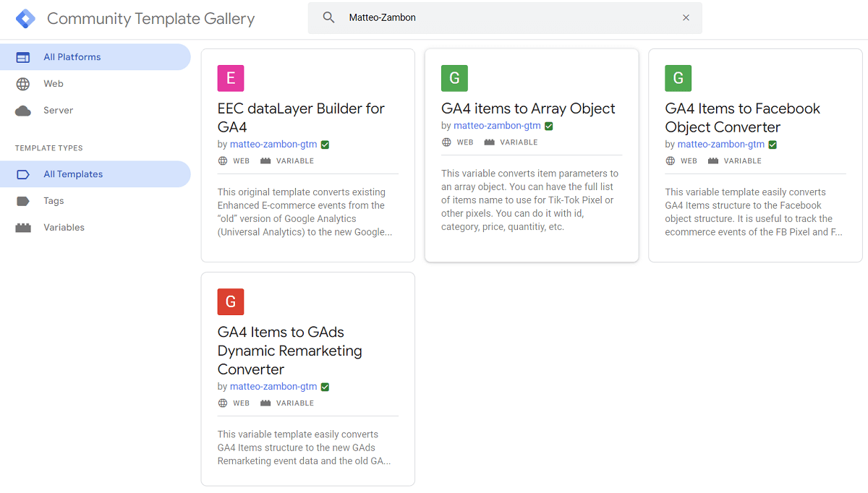
Task: Click the TEMPLATE TYPES section label
Action: coord(49,148)
